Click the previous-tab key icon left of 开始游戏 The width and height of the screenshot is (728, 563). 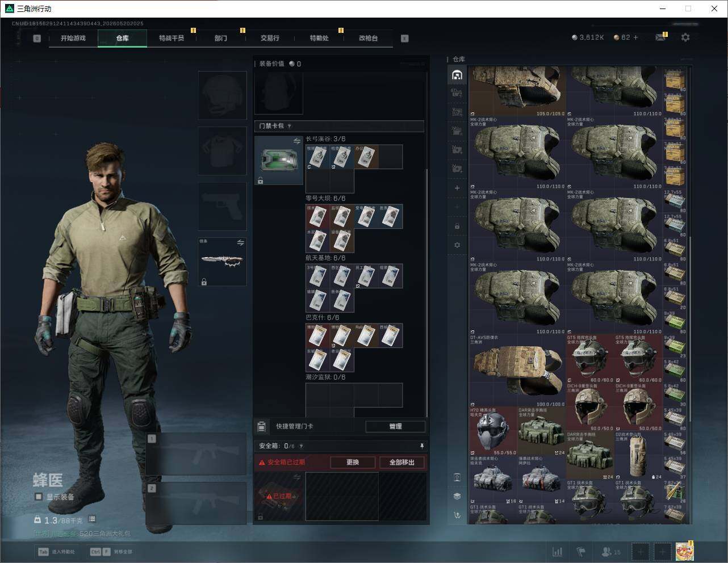(x=37, y=39)
